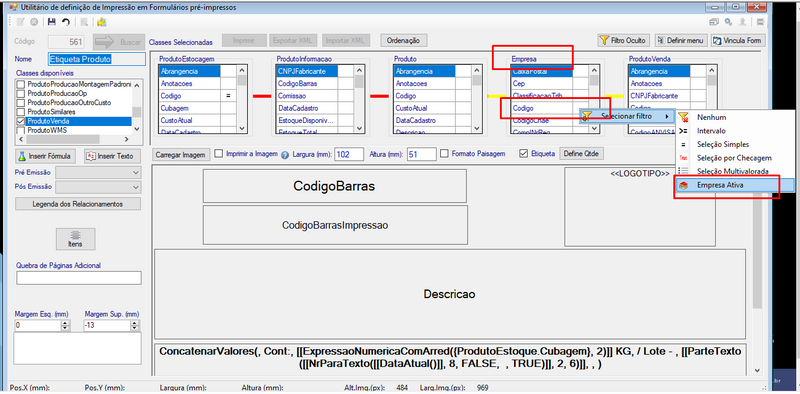Click Legenda dos Relacionamentos button
800x394 pixels.
(78, 204)
